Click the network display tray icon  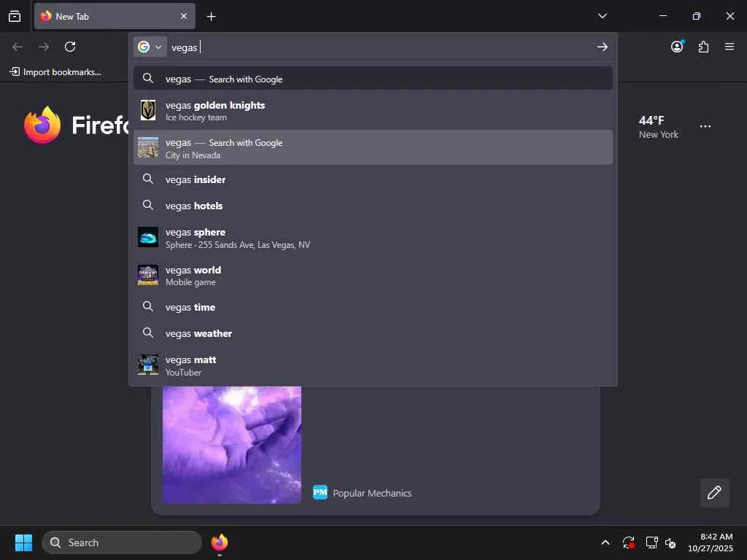(x=651, y=542)
